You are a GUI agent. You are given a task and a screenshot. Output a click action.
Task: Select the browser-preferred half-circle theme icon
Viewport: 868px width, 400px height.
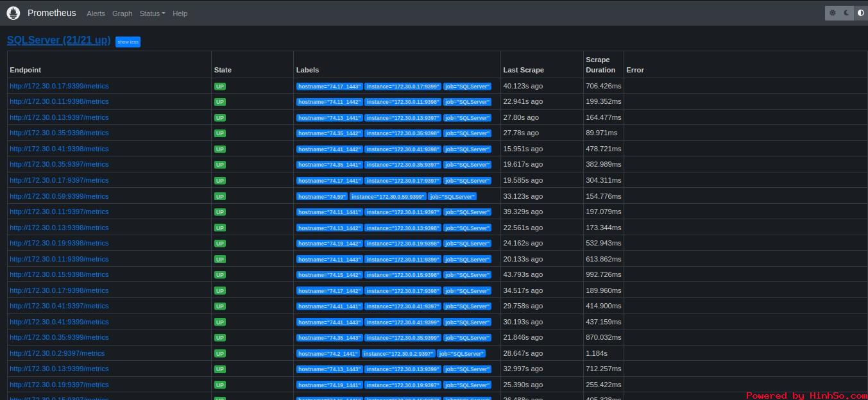point(861,13)
